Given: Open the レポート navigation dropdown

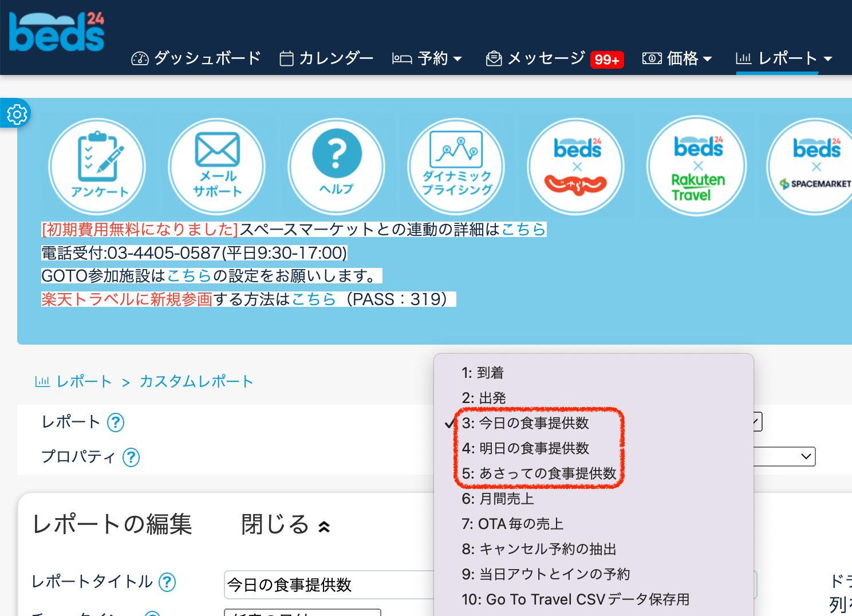Looking at the screenshot, I should [x=783, y=58].
